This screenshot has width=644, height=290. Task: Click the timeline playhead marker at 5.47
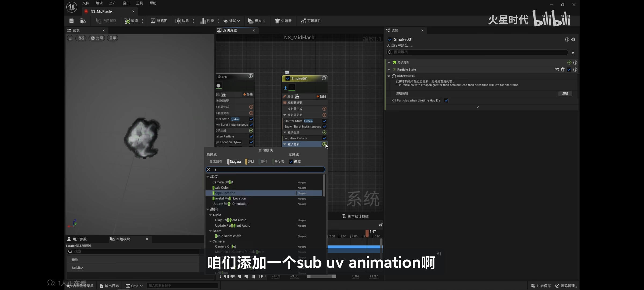[367, 233]
